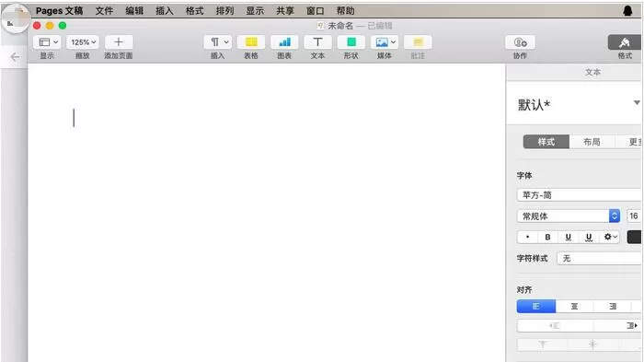Click the document title 未命名
Image resolution: width=644 pixels, height=362 pixels.
(340, 26)
